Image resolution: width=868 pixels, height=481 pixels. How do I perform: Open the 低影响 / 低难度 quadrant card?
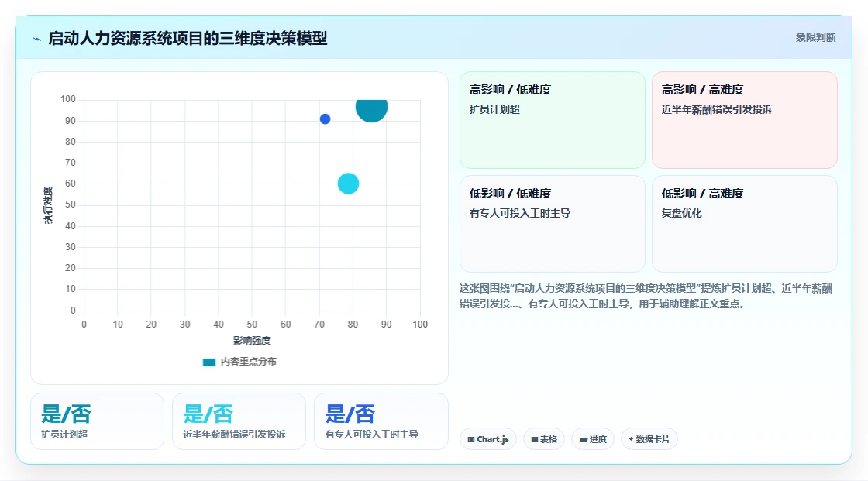(x=553, y=224)
